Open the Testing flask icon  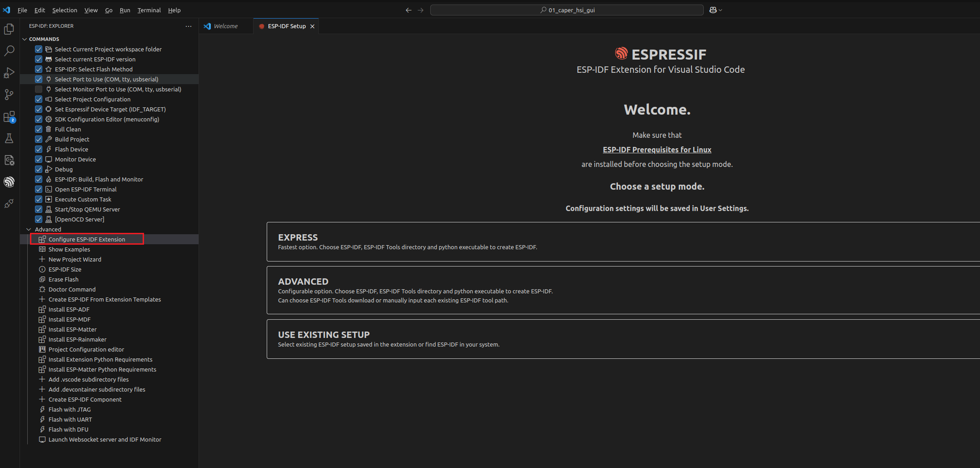[9, 138]
